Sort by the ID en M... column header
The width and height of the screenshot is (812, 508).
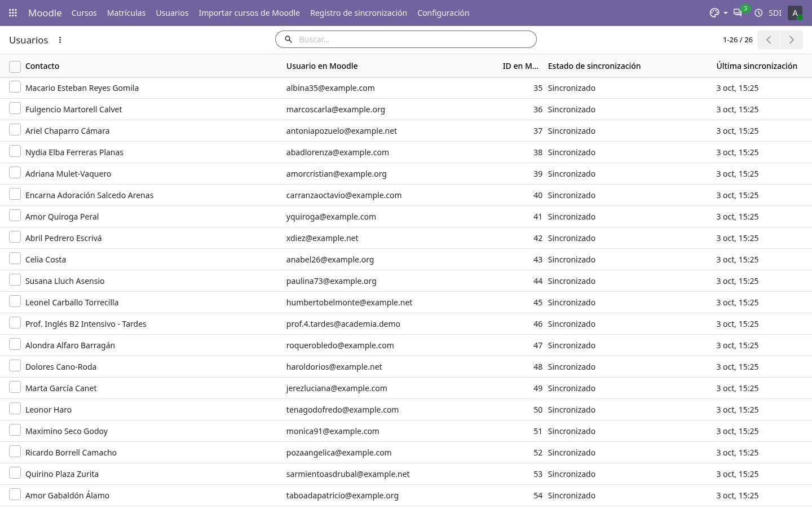(520, 66)
